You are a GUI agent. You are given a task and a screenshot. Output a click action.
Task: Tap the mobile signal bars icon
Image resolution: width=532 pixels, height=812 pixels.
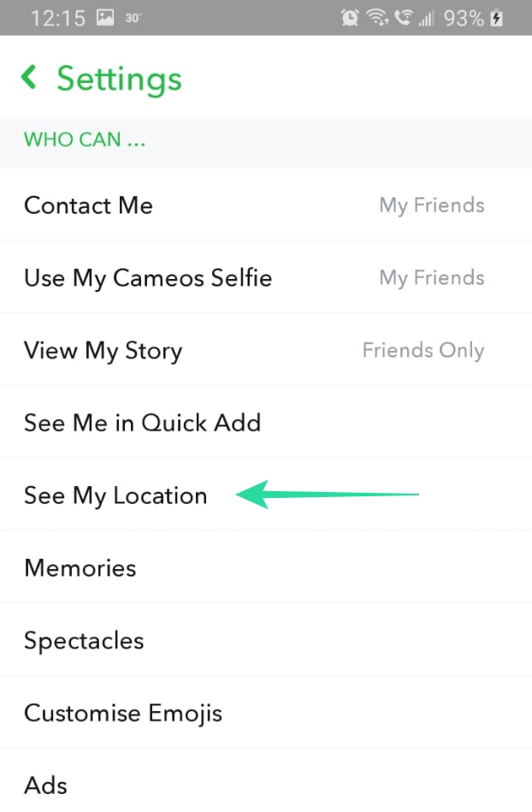pyautogui.click(x=425, y=18)
